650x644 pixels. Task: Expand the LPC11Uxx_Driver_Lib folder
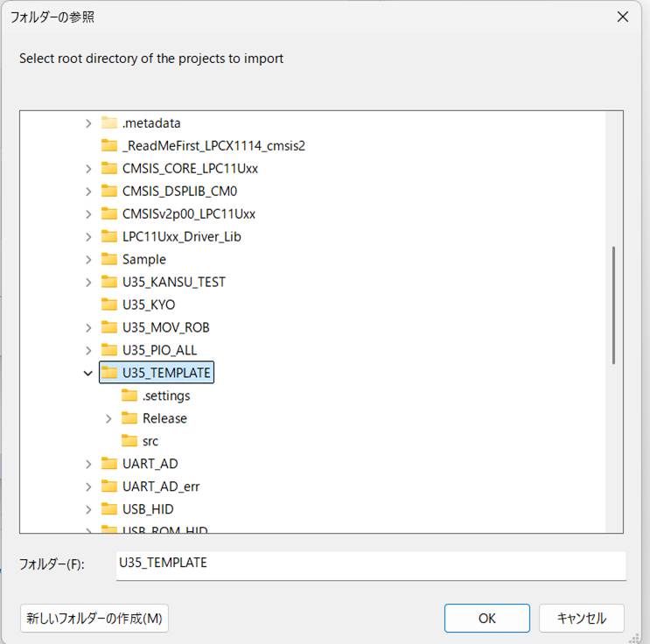[x=87, y=236]
